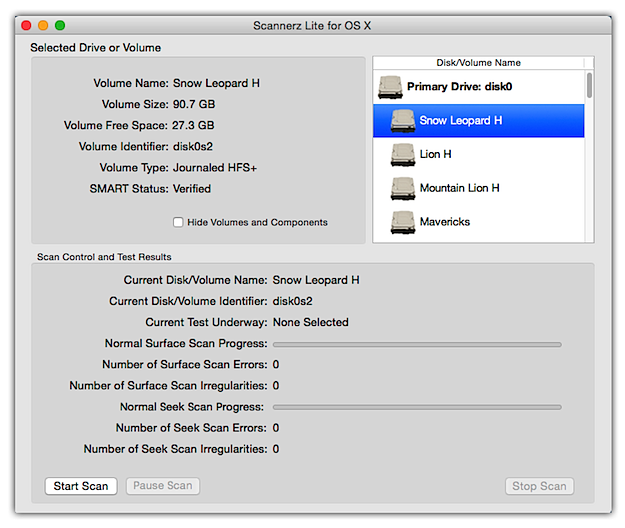The width and height of the screenshot is (625, 528).
Task: Click the SMART Status value 'Verified'
Action: (x=192, y=189)
